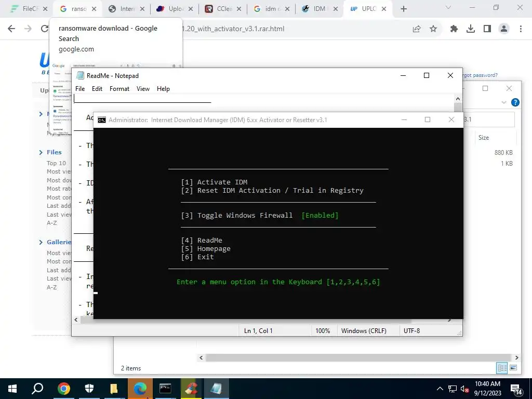Screen dimensions: 532x399
Task: Open the command prompt taskbar icon
Action: click(165, 389)
